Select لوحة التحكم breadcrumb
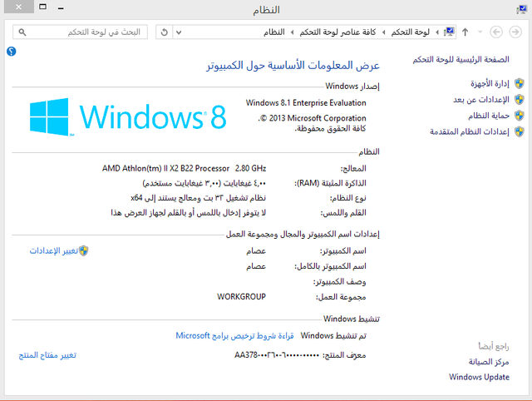 [410, 32]
